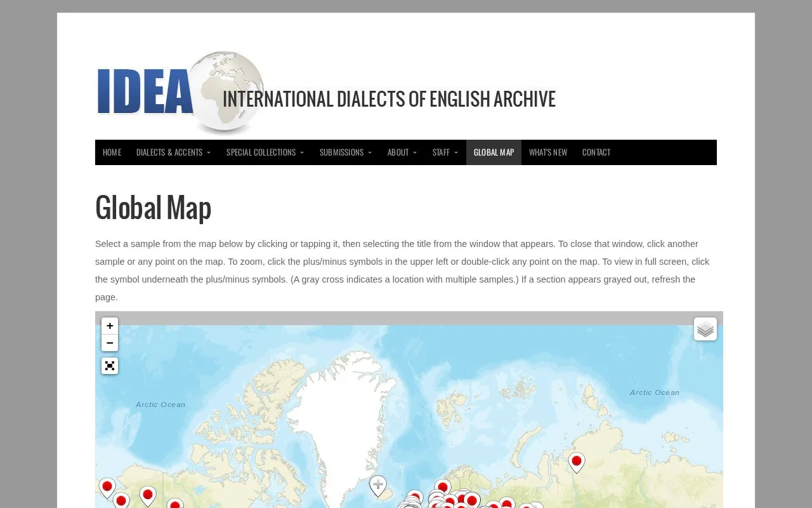Screen dimensions: 812x508
Task: Expand the Special Collections dropdown
Action: coord(265,152)
